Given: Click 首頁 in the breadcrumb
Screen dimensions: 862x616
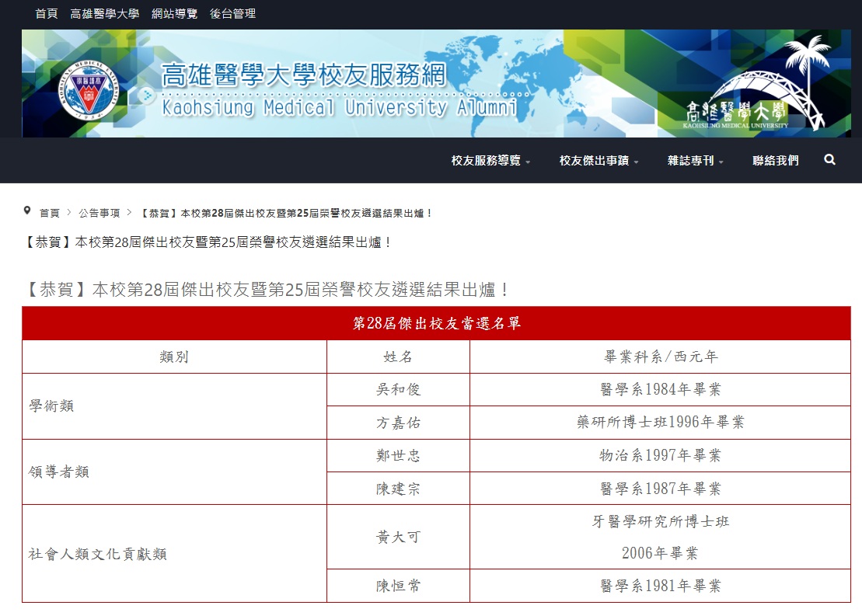Looking at the screenshot, I should click(x=50, y=213).
